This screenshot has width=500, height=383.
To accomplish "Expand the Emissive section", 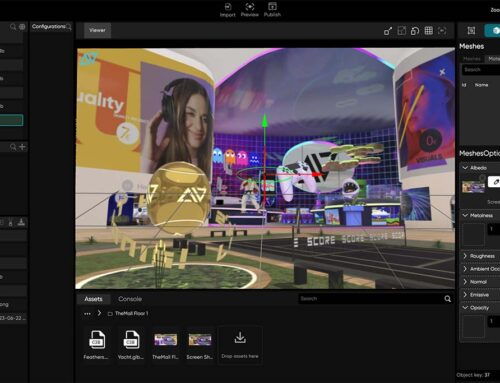I will 465,295.
